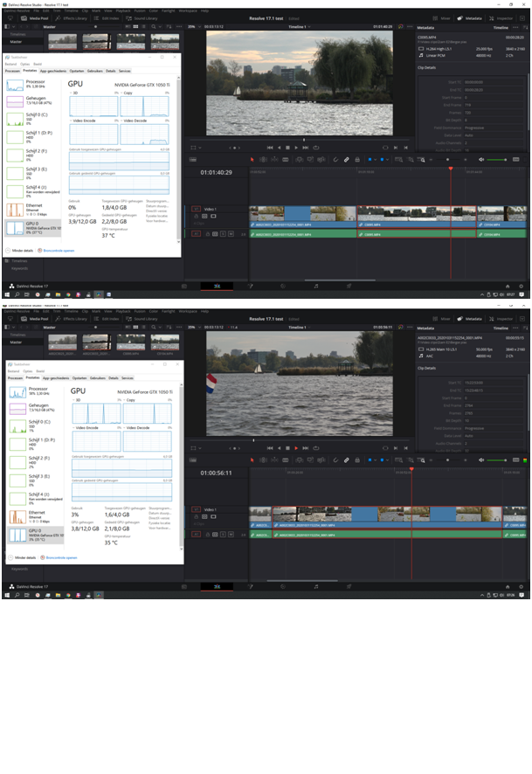Open the Media page in the top Resolve window

pos(184,286)
